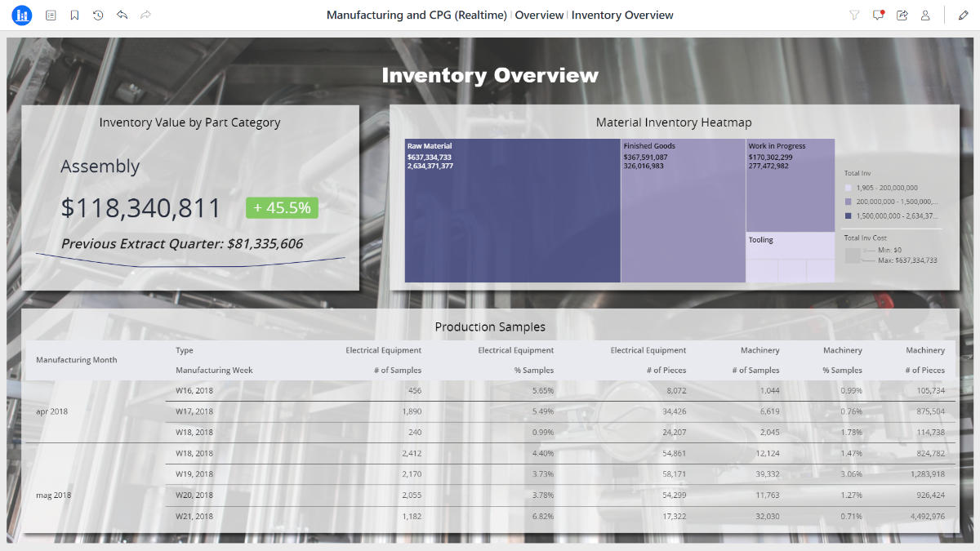Viewport: 980px width, 551px height.
Task: Click the Manufacturing Month column header
Action: point(77,360)
